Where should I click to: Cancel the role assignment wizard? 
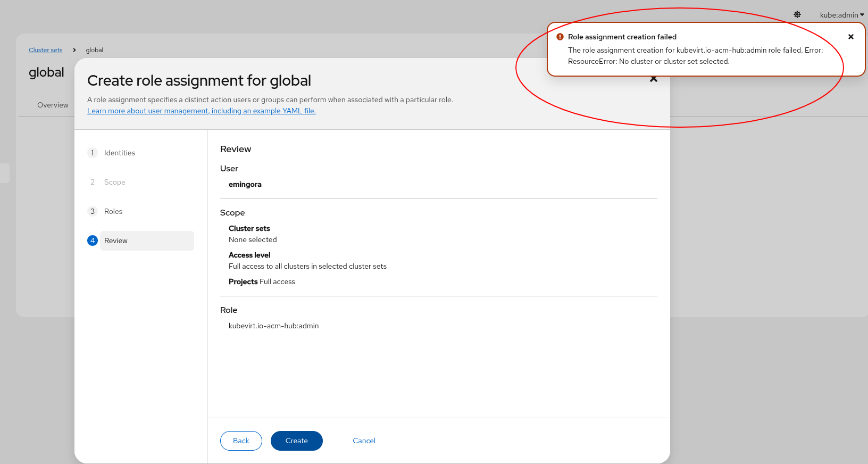(364, 441)
